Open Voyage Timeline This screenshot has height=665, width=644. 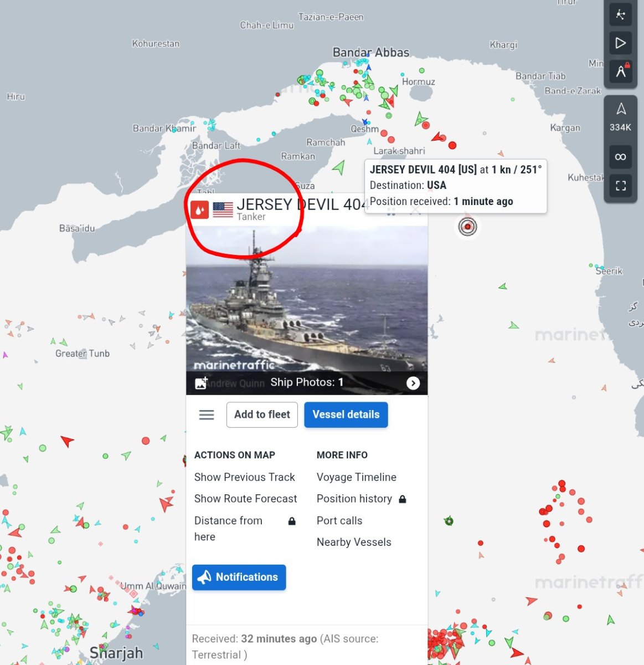(357, 477)
